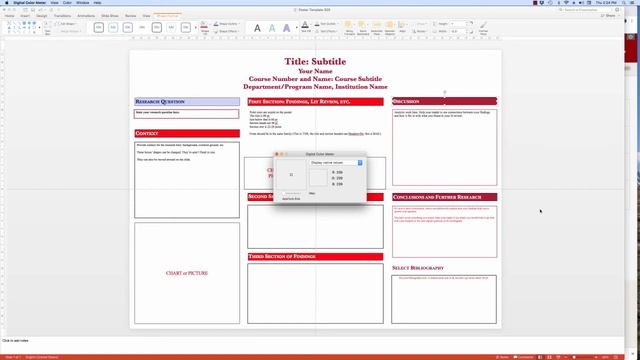Open the Rotate dropdown

[x=419, y=31]
